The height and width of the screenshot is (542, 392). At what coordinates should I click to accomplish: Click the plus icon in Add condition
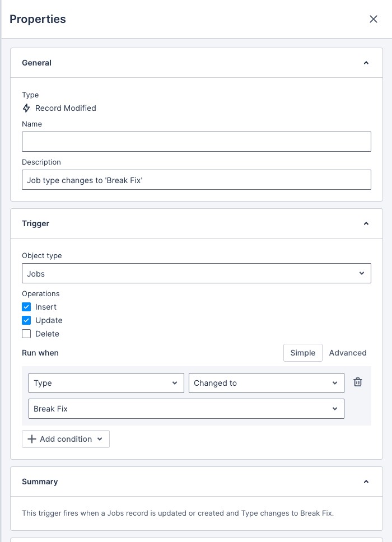pyautogui.click(x=32, y=439)
